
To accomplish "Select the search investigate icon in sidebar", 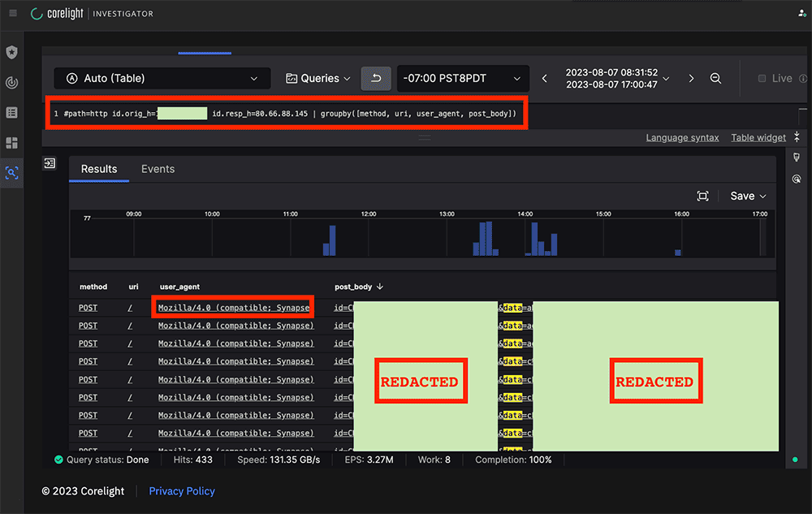I will pos(11,173).
